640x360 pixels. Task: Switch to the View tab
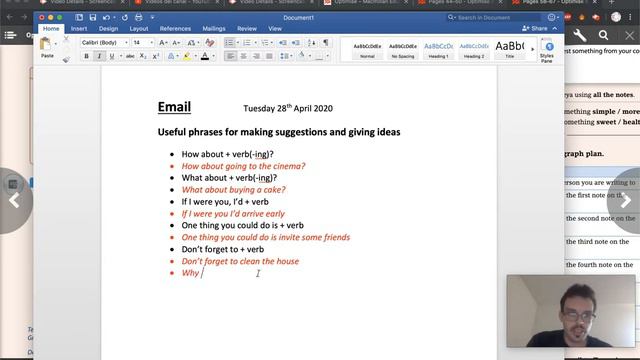(x=275, y=29)
